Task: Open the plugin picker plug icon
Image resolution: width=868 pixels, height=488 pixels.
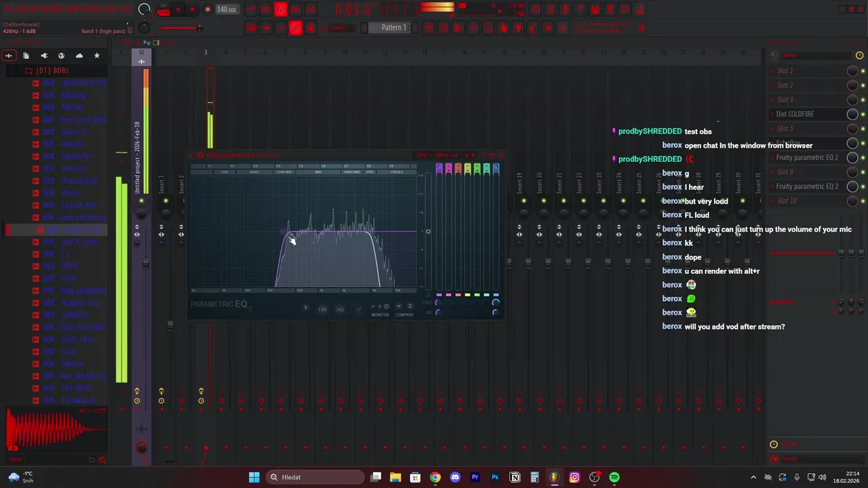Action: [518, 28]
